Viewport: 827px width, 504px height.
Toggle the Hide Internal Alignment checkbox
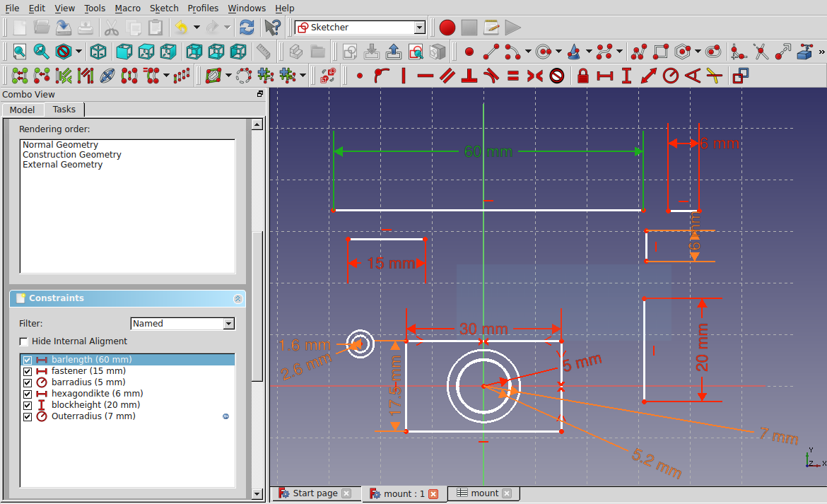(25, 341)
